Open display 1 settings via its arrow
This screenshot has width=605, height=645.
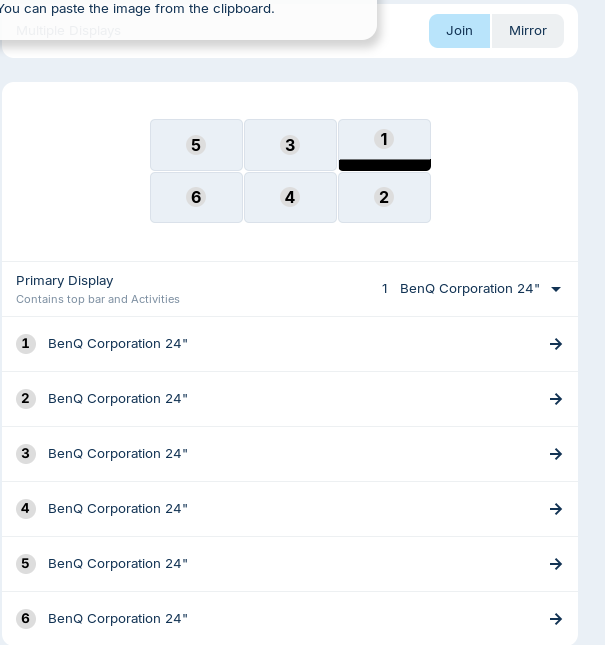(556, 344)
